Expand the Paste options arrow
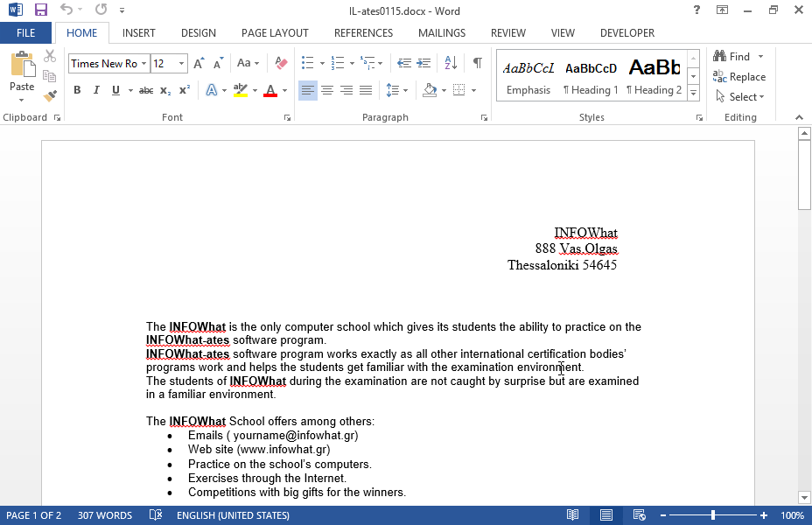 tap(22, 100)
